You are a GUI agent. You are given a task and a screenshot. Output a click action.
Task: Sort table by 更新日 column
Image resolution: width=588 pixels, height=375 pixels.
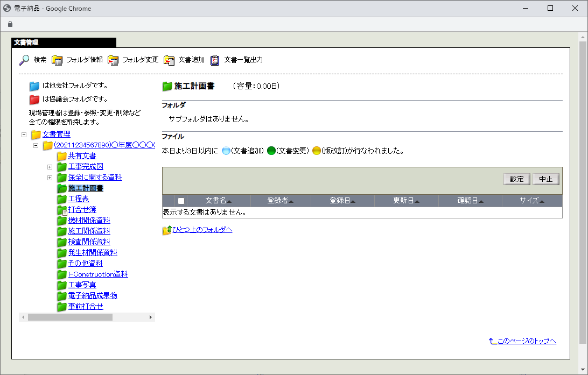coord(406,201)
